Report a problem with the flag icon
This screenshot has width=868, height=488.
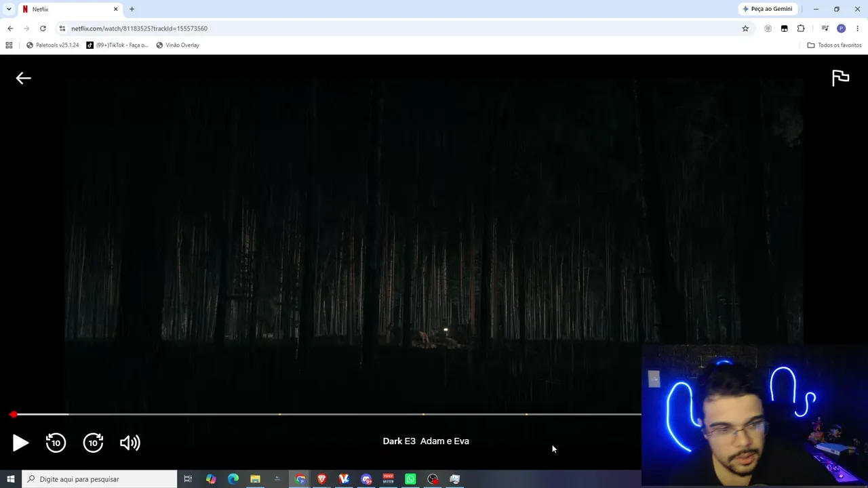(x=840, y=78)
